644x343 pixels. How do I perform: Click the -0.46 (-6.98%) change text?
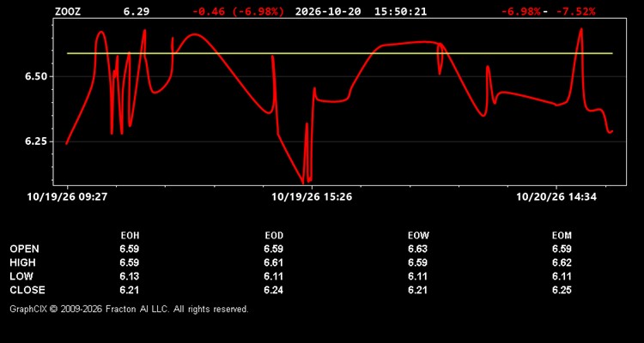pos(238,11)
